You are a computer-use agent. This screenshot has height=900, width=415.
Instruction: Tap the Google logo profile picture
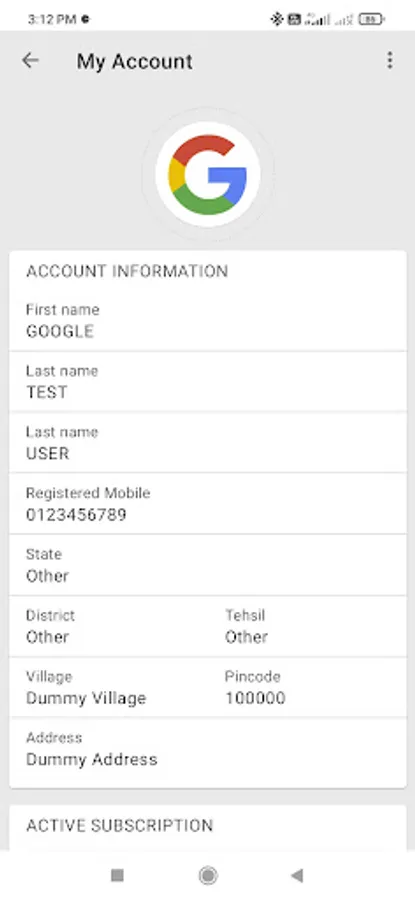(208, 174)
